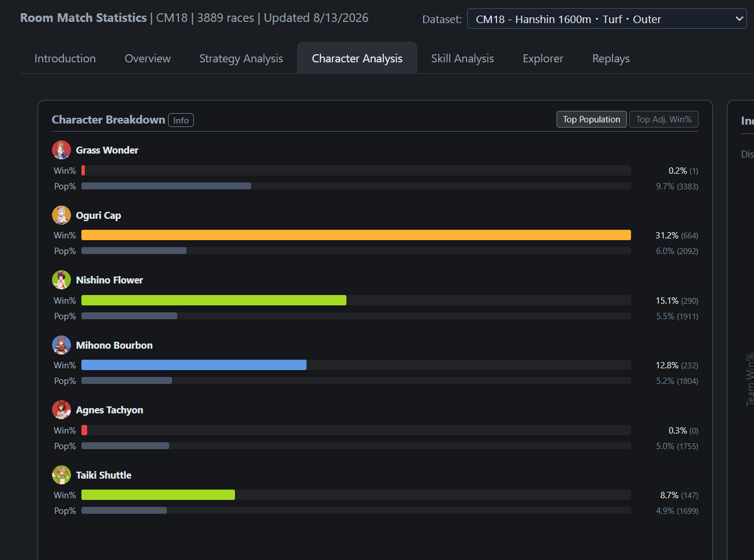Screen dimensions: 754x560
Task: Click Grass Wonder's 0.2% (1) win value
Action: pos(684,171)
